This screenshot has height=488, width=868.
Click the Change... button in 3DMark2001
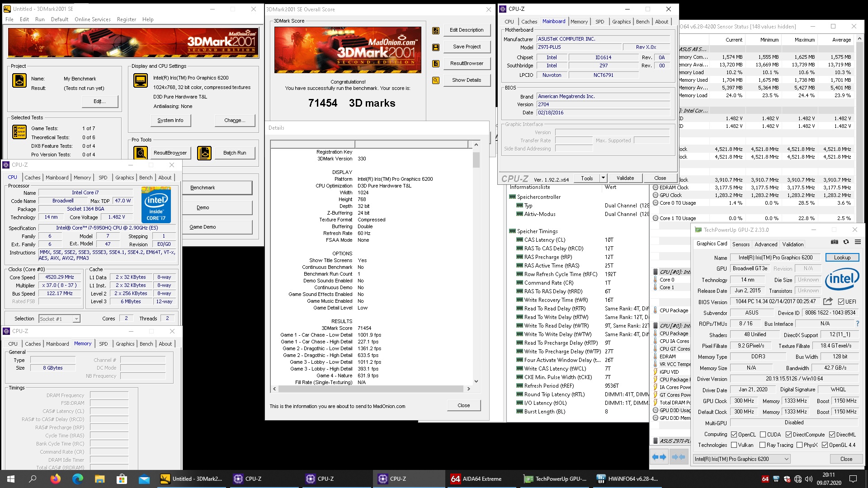click(235, 120)
